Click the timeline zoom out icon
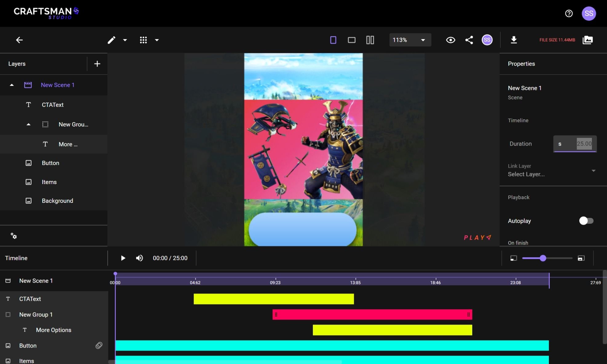The image size is (607, 364). coord(513,258)
